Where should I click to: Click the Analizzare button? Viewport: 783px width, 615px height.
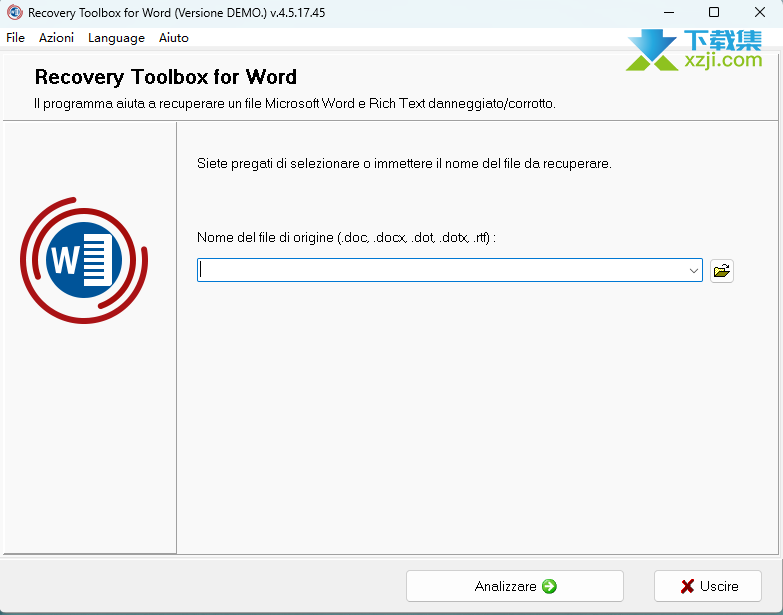pos(515,586)
